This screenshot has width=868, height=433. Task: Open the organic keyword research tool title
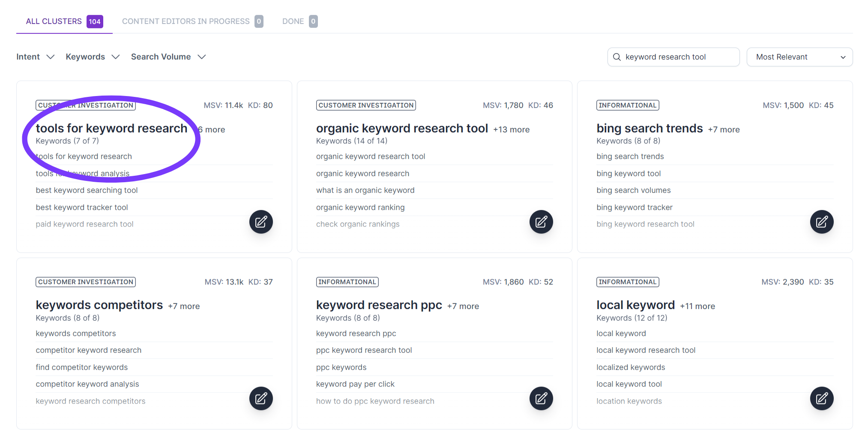[x=402, y=128]
